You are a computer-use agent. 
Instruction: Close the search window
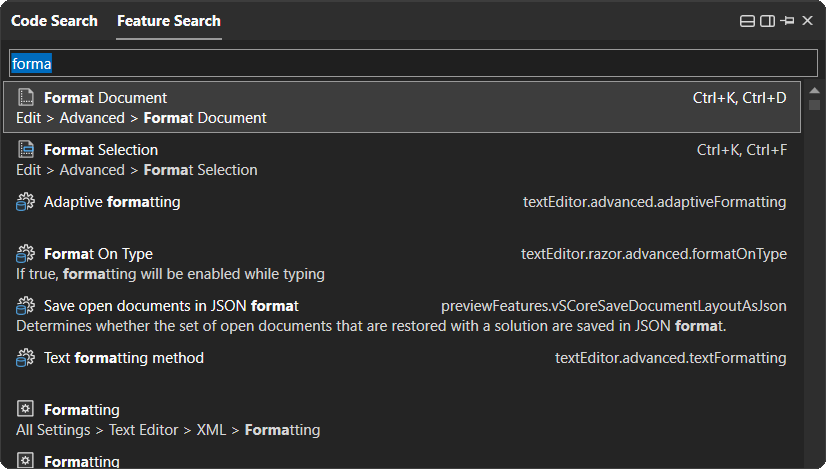[807, 21]
